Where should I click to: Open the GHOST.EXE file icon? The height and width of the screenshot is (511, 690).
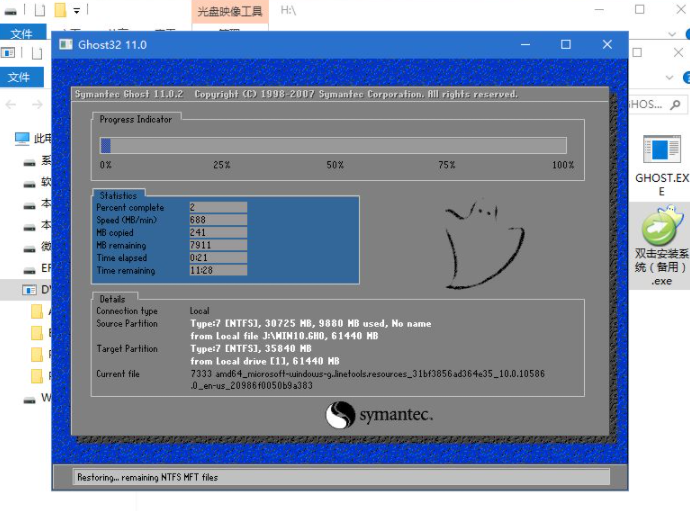661,162
